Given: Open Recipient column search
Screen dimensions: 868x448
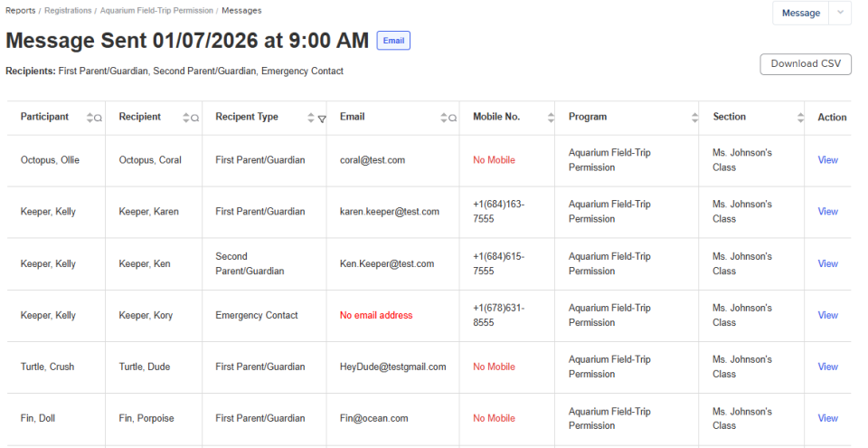Looking at the screenshot, I should point(194,118).
